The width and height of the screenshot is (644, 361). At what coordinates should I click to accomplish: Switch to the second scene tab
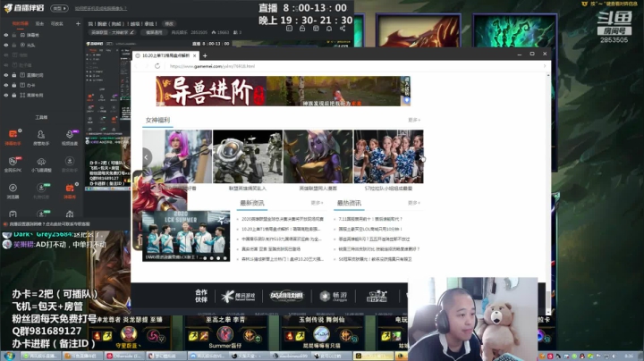pyautogui.click(x=39, y=24)
